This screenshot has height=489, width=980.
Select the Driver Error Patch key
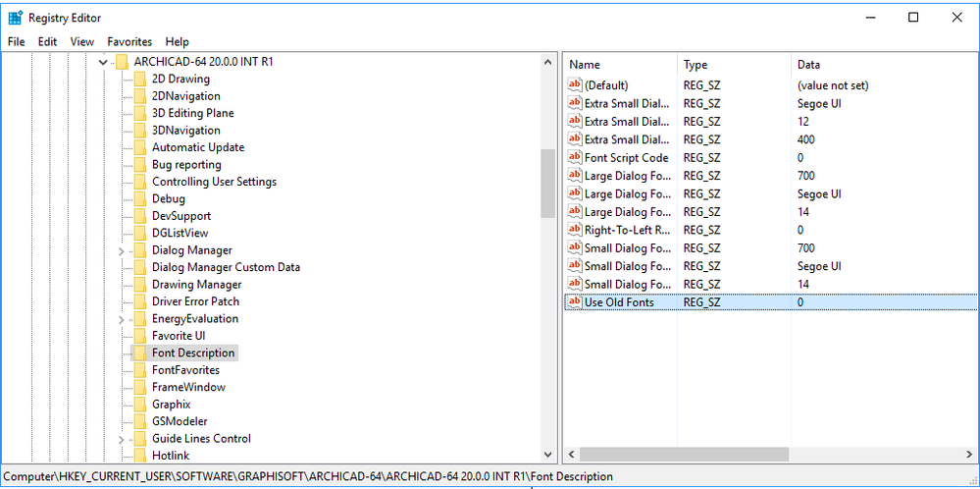click(x=195, y=301)
